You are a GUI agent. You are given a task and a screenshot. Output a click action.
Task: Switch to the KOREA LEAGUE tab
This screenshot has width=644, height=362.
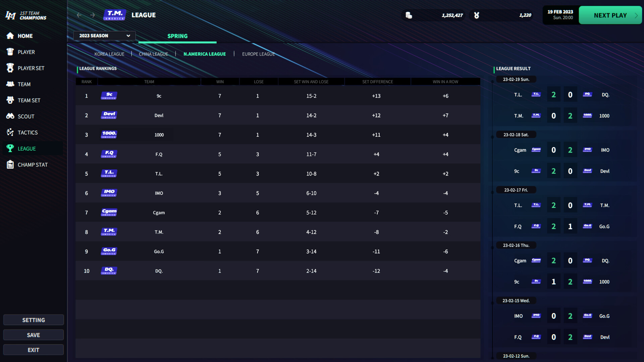[x=109, y=54]
